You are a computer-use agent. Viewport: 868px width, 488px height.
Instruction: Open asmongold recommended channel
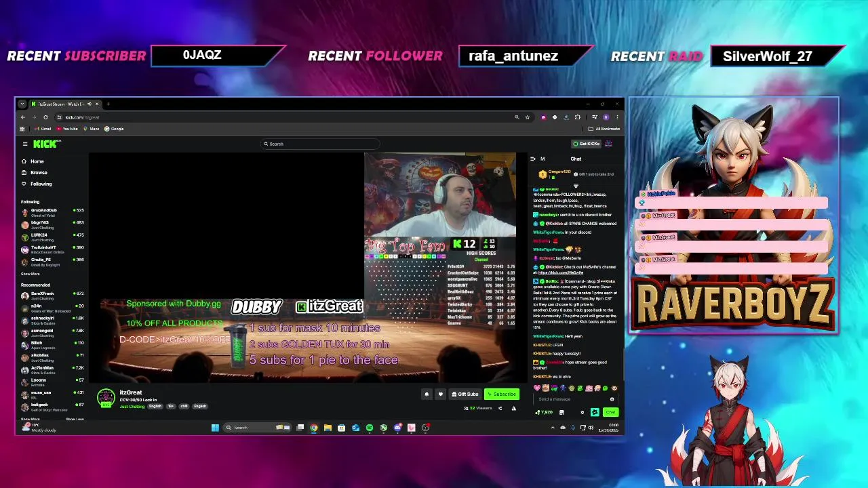point(53,332)
